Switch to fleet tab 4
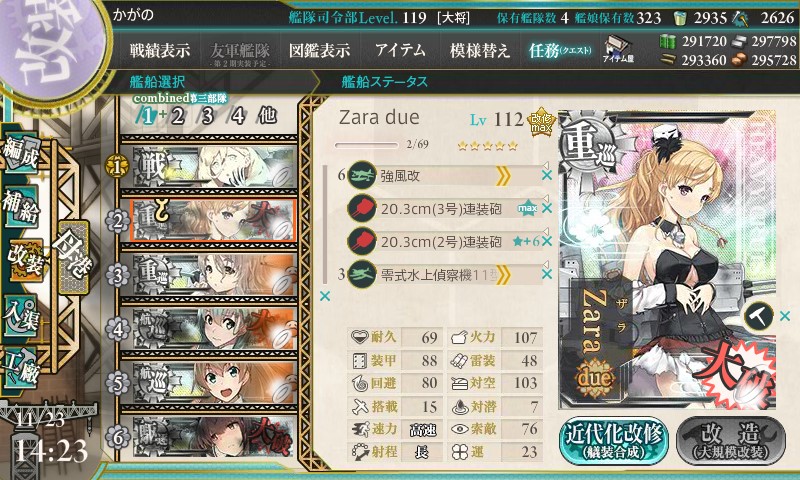This screenshot has width=800, height=480. [x=238, y=116]
